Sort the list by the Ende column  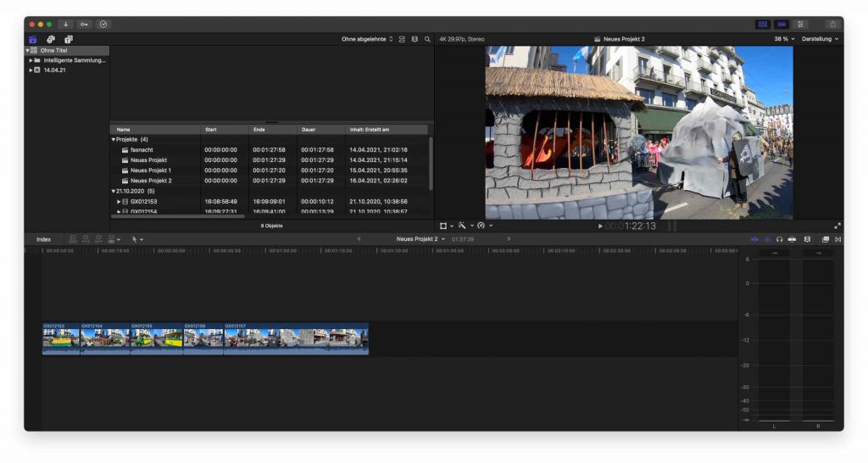click(273, 130)
